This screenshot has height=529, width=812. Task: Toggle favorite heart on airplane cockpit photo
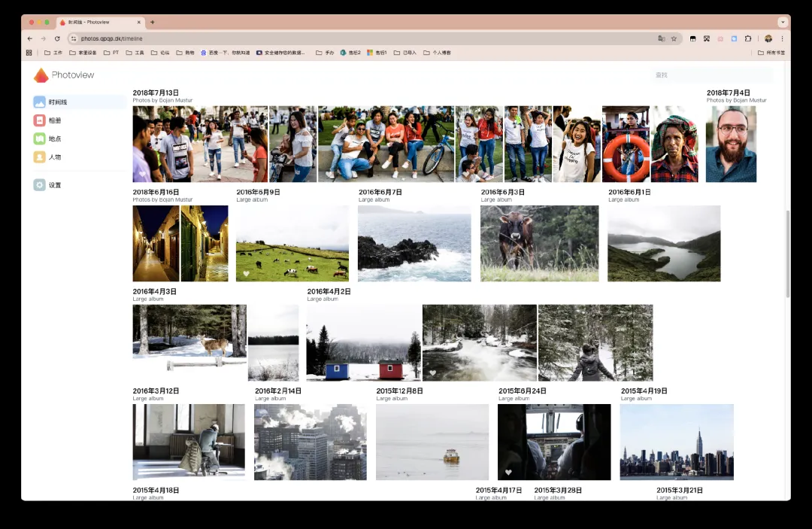(x=508, y=473)
